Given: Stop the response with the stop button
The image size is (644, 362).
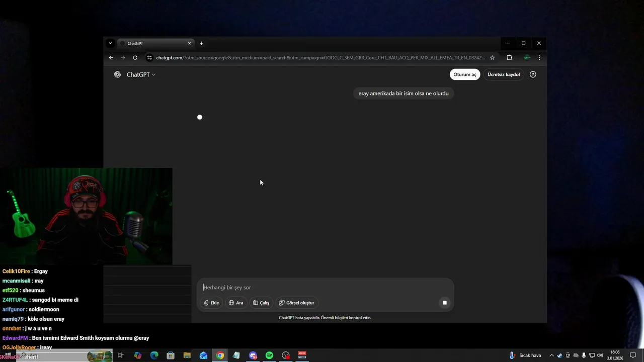Looking at the screenshot, I should tap(444, 303).
